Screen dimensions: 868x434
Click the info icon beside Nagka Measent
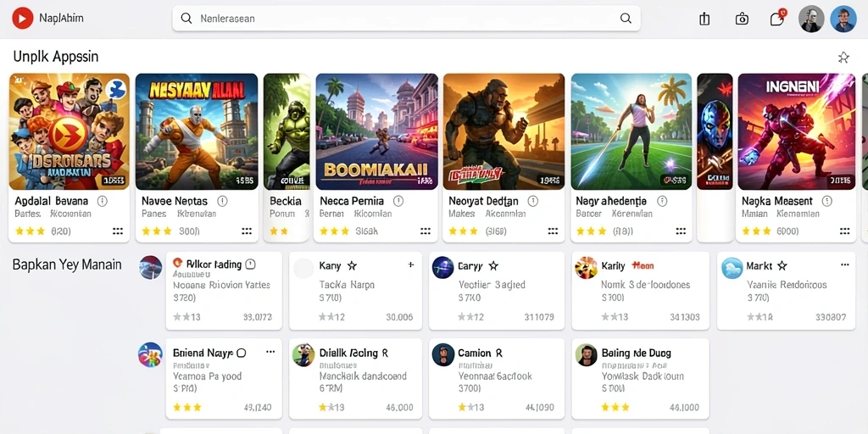827,201
